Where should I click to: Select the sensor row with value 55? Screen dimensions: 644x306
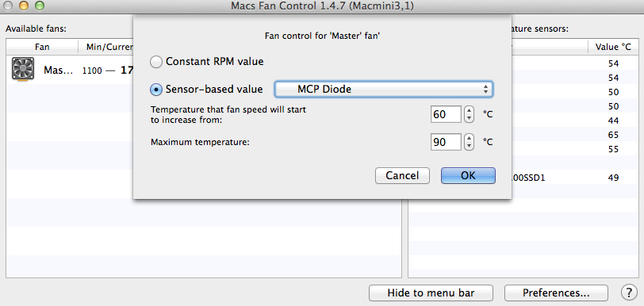tap(574, 149)
